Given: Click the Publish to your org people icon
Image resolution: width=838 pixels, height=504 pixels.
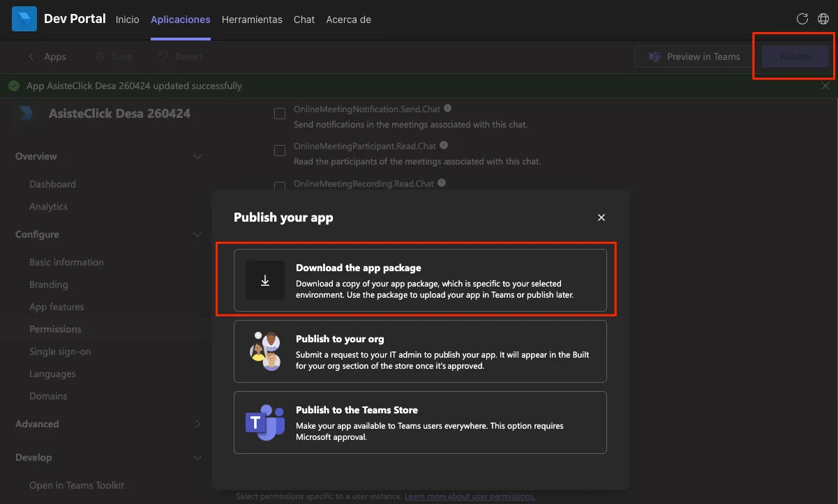Looking at the screenshot, I should (265, 351).
